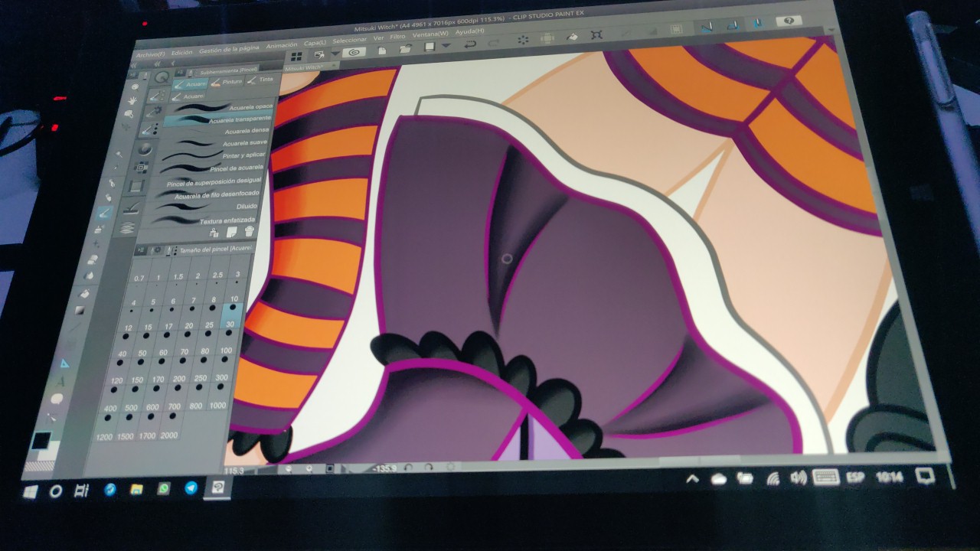The width and height of the screenshot is (980, 551).
Task: Select the gradient tool in toolbox
Action: [80, 310]
